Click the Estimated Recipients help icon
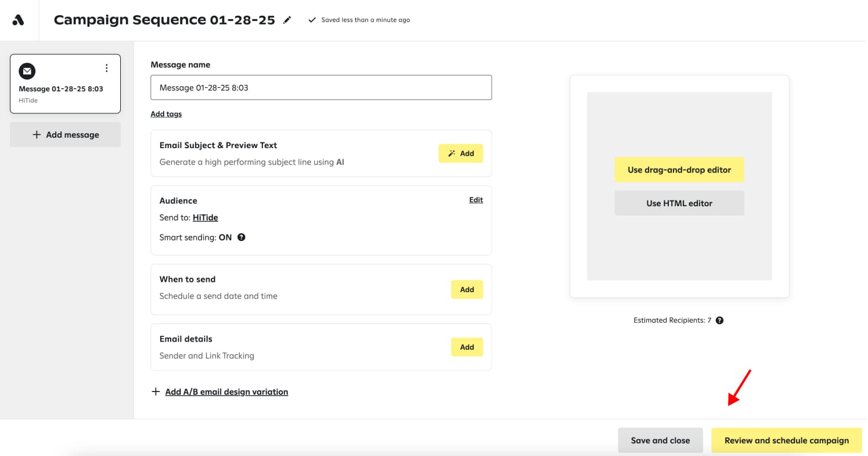The width and height of the screenshot is (868, 456). (719, 320)
